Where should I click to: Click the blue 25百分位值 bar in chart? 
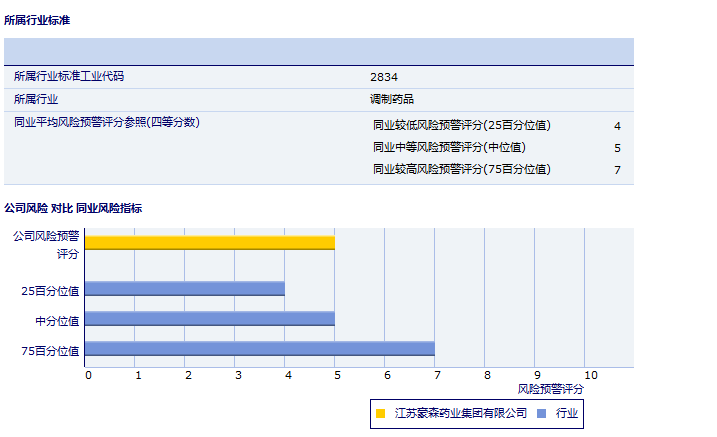coord(184,289)
